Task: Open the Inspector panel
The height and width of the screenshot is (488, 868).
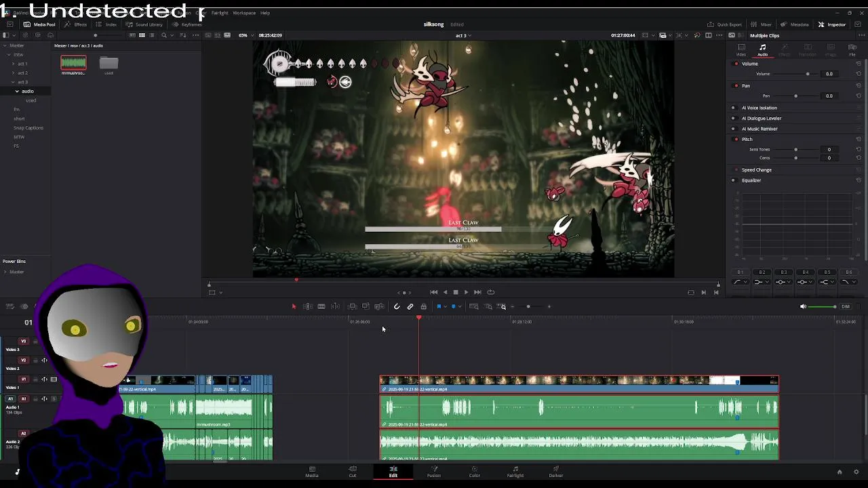Action: click(832, 24)
